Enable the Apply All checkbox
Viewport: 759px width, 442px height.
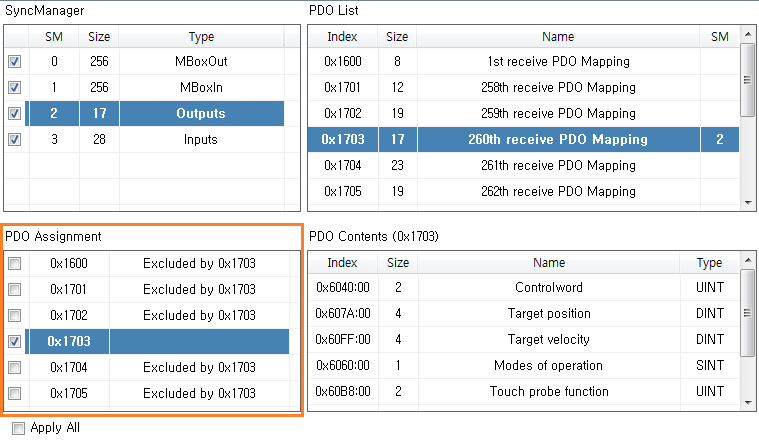[x=18, y=428]
